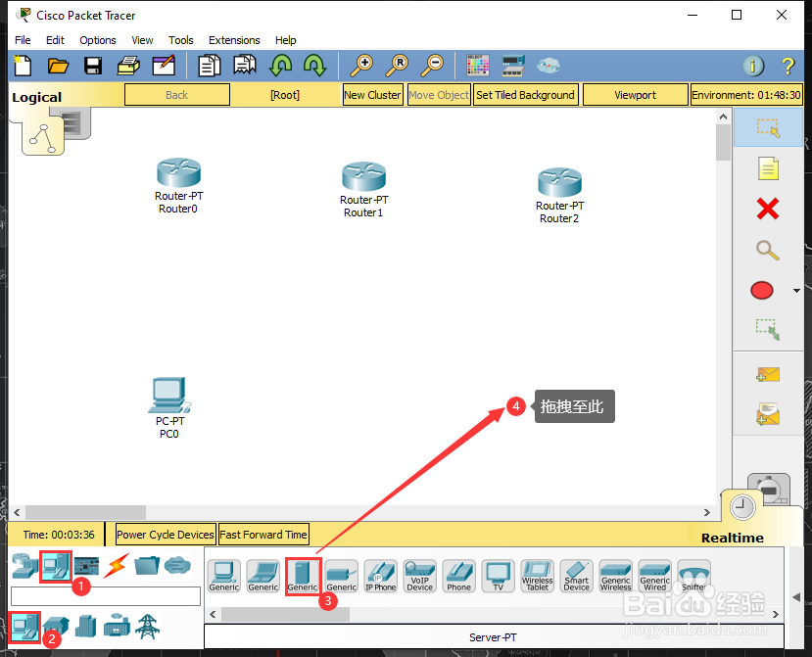Open the shape tool dropdown arrow
Screen dimensions: 812x657
796,291
